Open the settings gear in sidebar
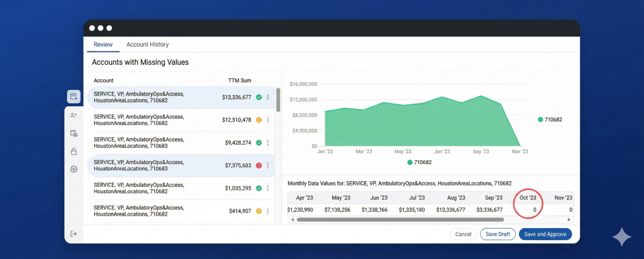Viewport: 644px width, 259px height. point(74,169)
